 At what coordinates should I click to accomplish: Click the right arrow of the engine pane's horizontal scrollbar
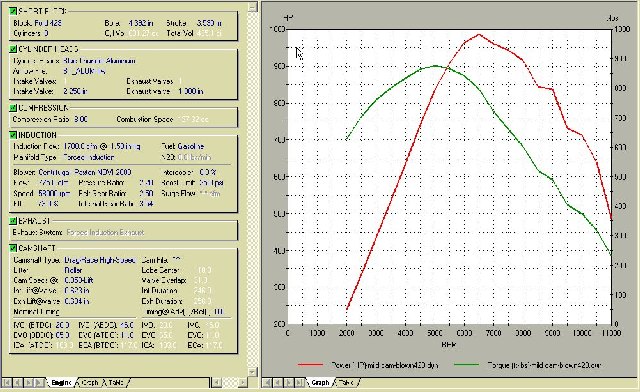(243, 383)
